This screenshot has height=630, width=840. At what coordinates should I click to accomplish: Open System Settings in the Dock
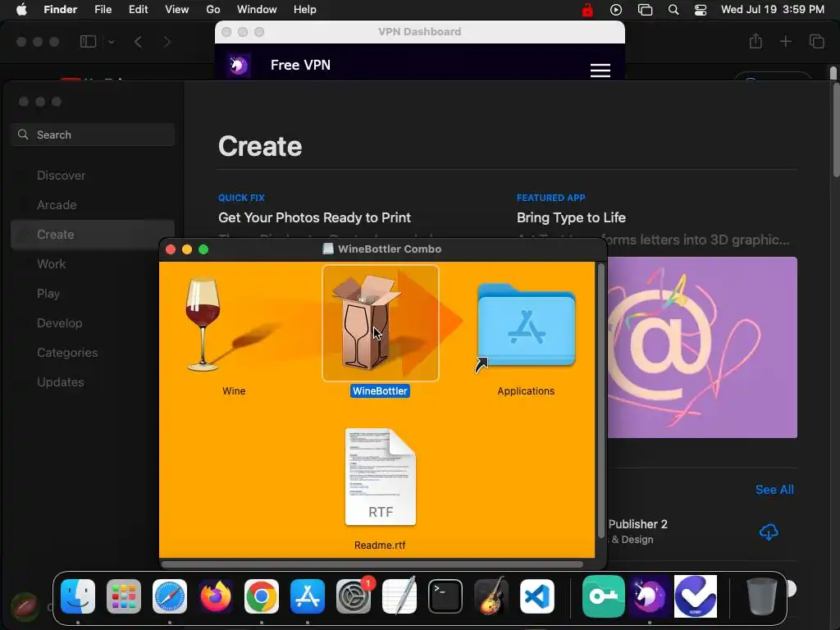(x=354, y=596)
